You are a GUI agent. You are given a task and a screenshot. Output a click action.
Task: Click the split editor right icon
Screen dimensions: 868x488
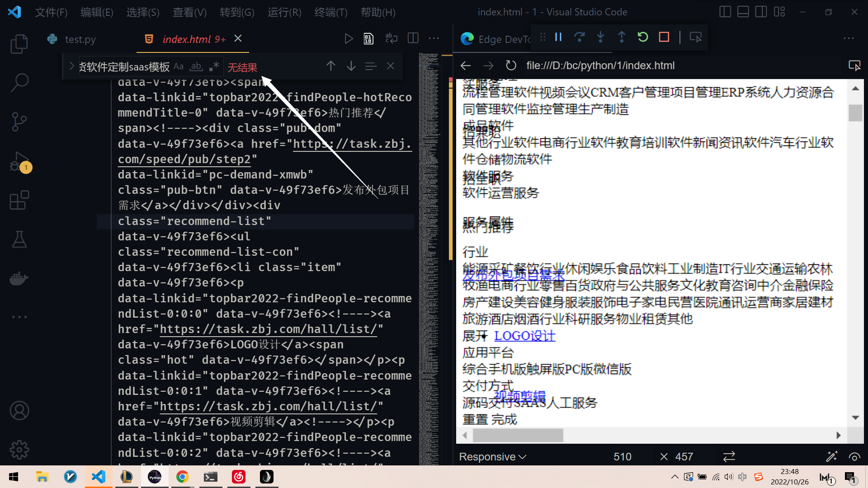click(413, 38)
